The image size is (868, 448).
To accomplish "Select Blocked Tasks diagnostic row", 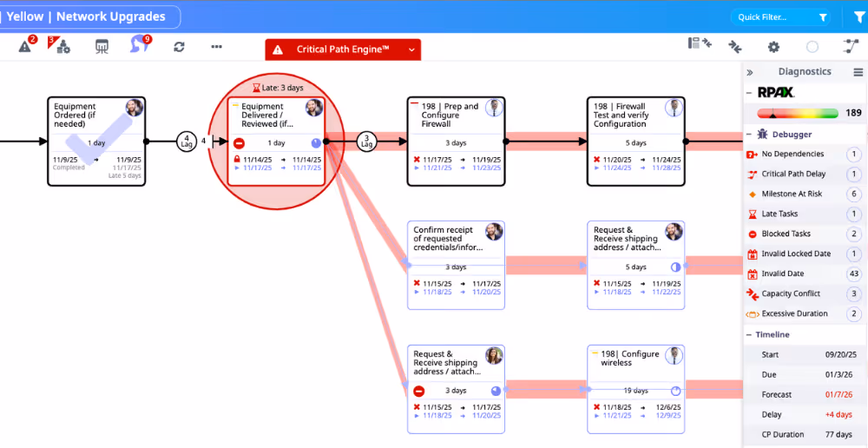I will pyautogui.click(x=805, y=234).
